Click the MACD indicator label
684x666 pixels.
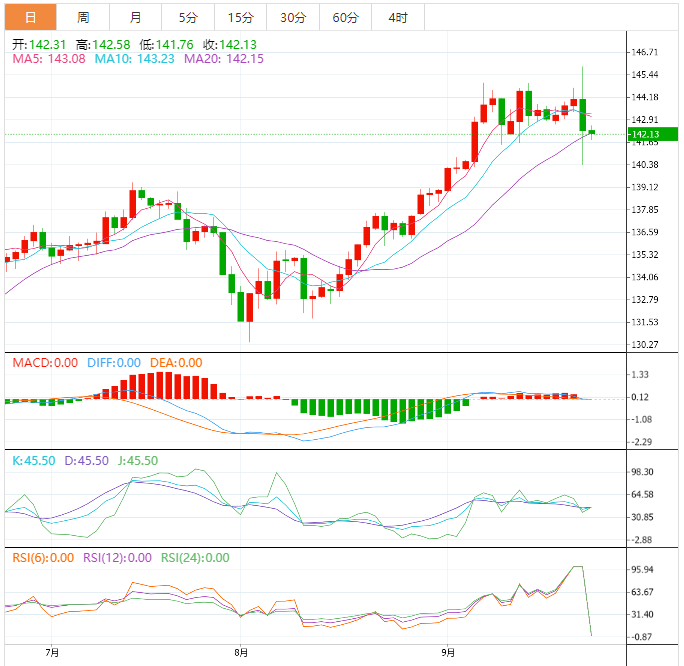pos(40,363)
